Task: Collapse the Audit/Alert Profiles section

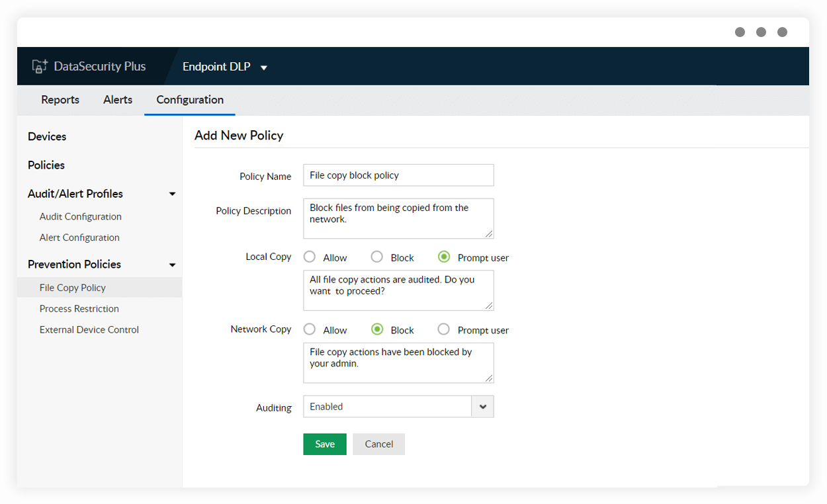Action: (x=172, y=193)
